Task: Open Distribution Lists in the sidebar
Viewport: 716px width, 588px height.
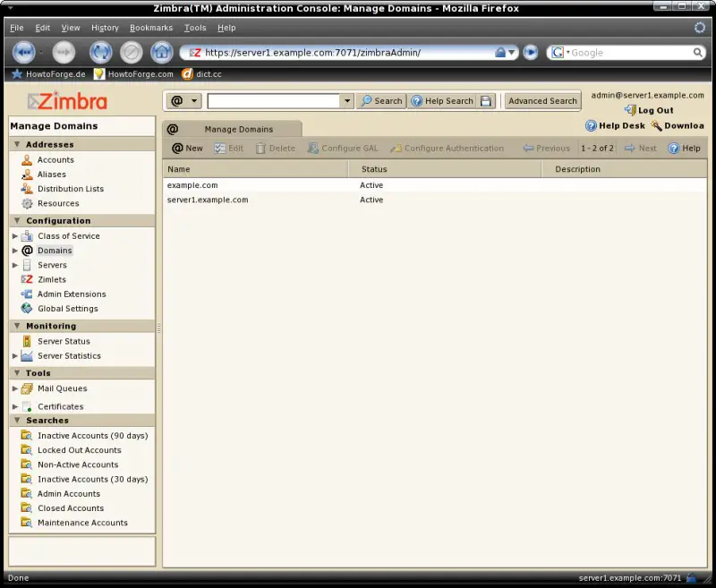Action: [71, 189]
